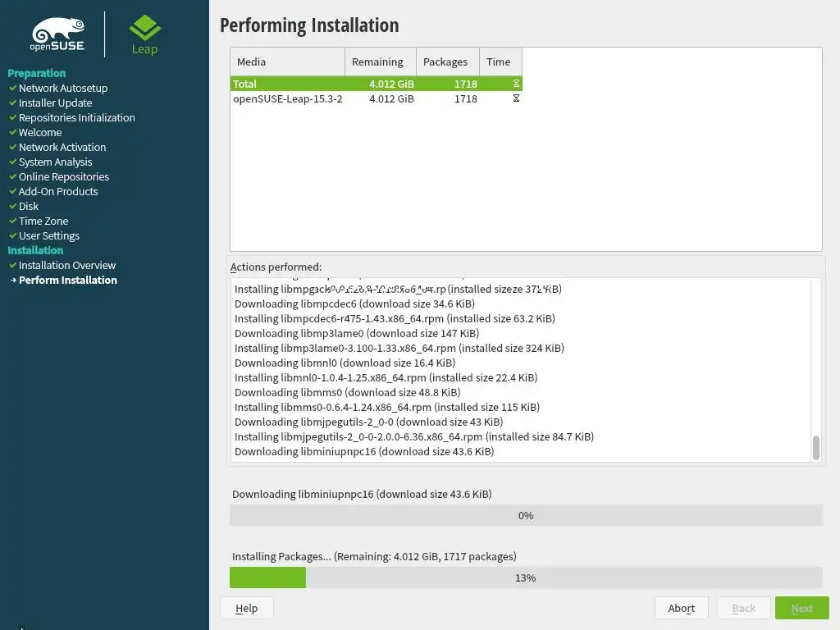Click the Online Repositories step

pos(64,177)
